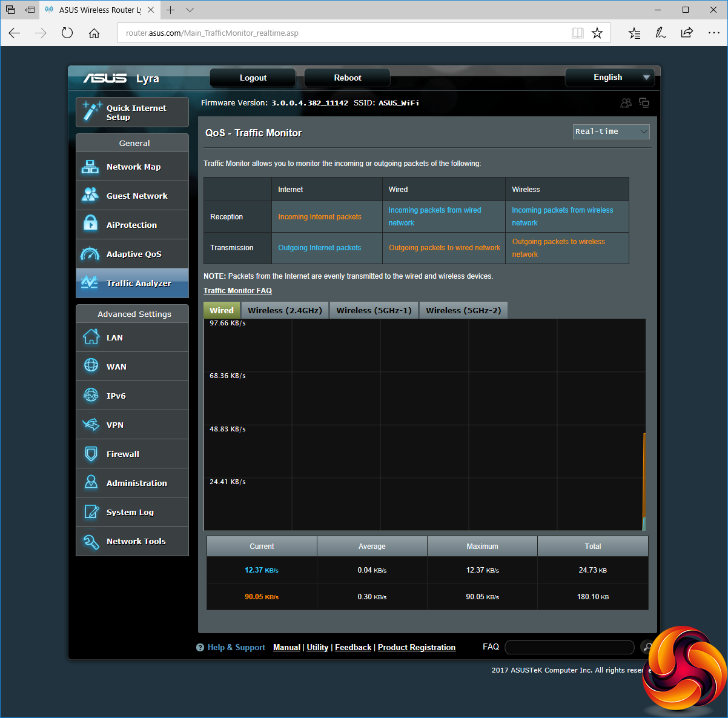The image size is (728, 718).
Task: Open the Real-time view dropdown
Action: click(x=611, y=131)
